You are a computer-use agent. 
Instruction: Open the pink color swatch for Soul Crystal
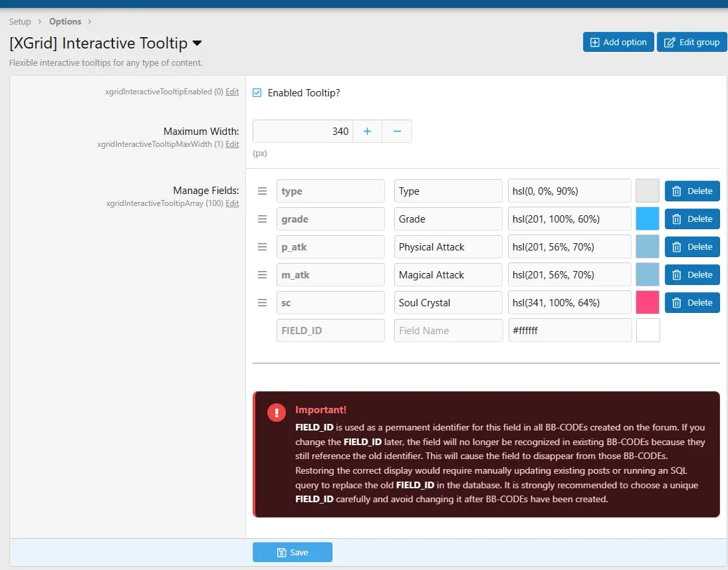[x=647, y=302]
